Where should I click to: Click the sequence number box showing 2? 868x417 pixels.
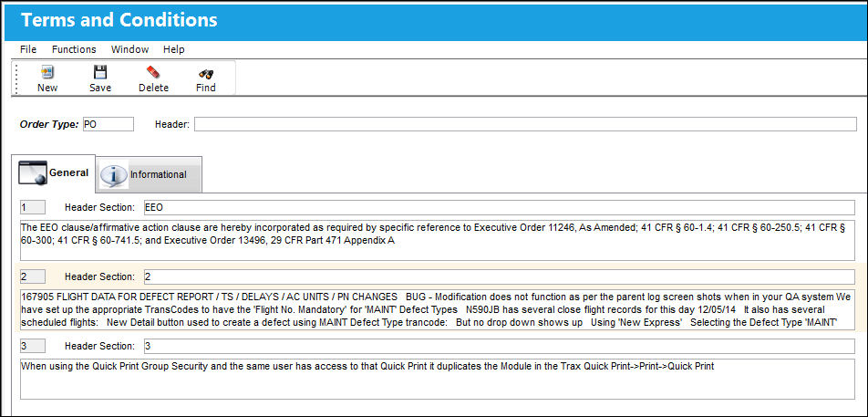click(33, 276)
